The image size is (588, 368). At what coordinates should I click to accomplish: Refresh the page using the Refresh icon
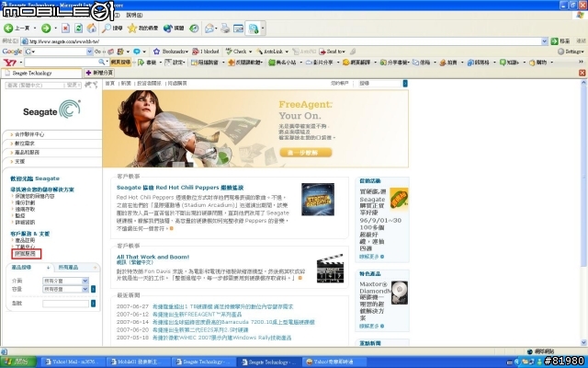(x=78, y=29)
